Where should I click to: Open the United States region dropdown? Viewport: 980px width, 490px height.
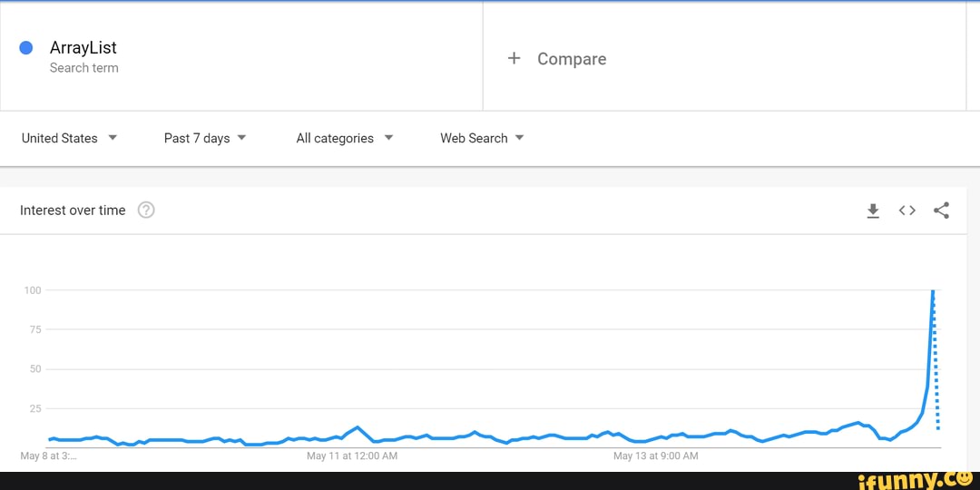pos(70,138)
